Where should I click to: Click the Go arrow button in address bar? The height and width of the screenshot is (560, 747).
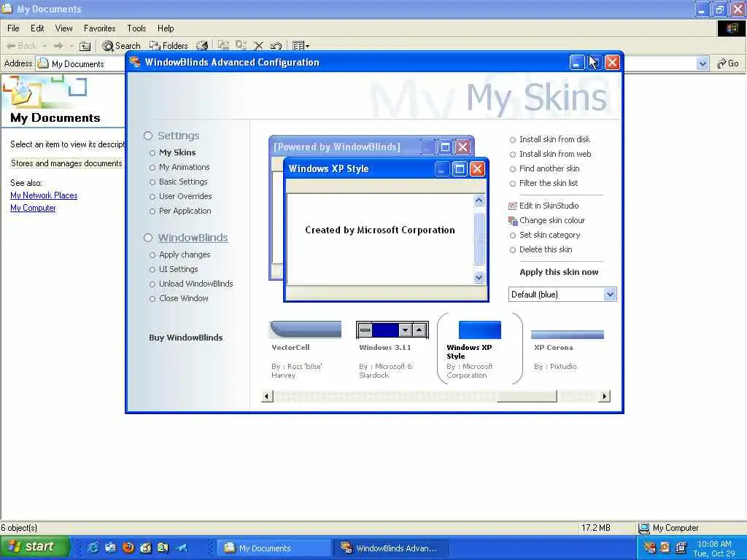coord(727,63)
